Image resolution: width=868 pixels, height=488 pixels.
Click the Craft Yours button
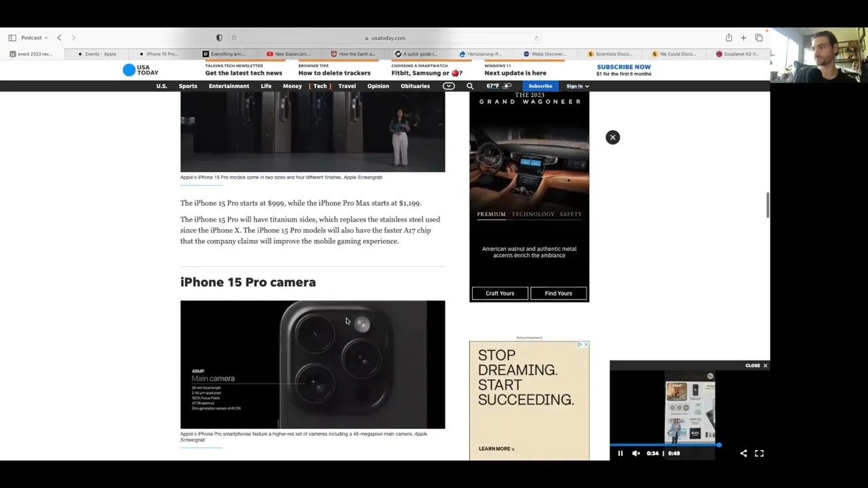point(500,293)
